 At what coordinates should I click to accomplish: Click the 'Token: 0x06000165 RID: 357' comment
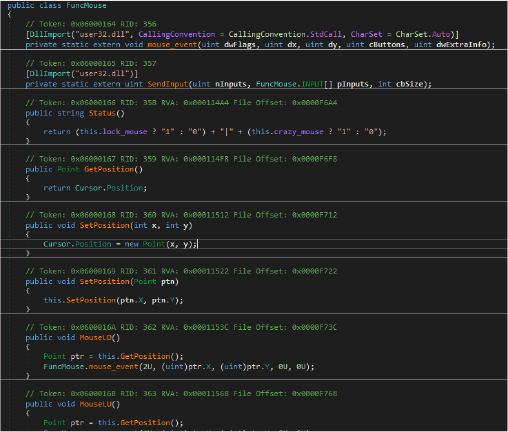click(91, 63)
